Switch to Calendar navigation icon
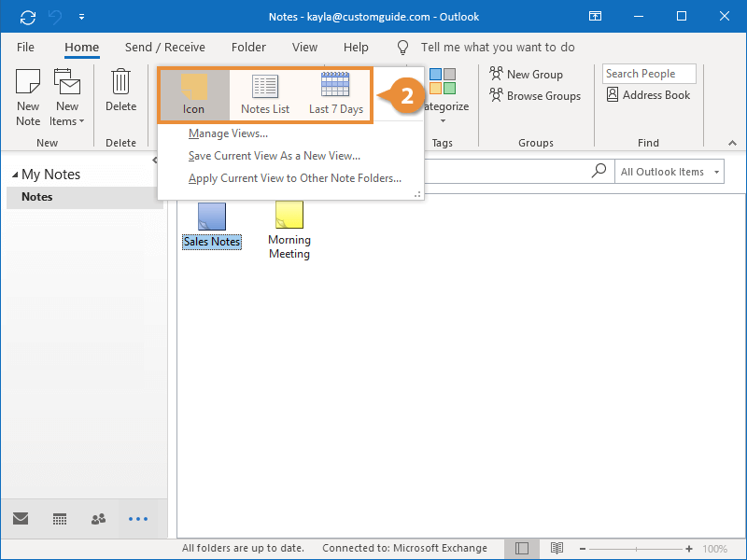Screen dimensions: 747x560 tap(60, 519)
